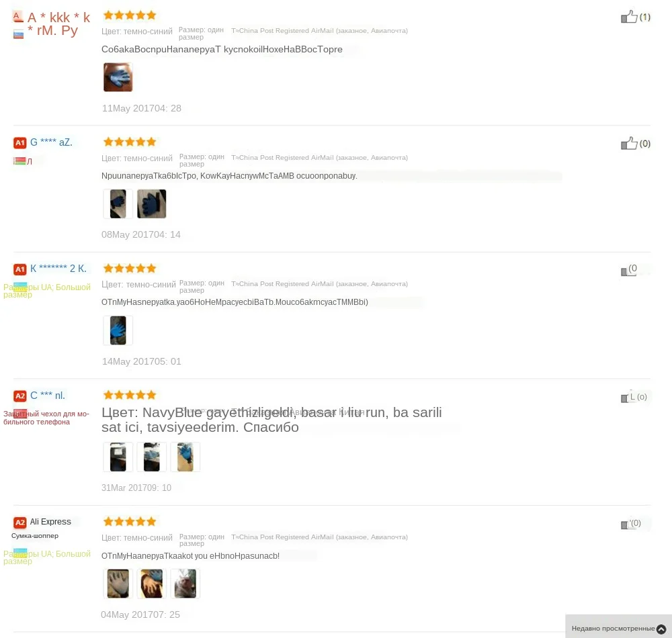Open reviewer profile K ******* 2 K.

click(x=58, y=269)
